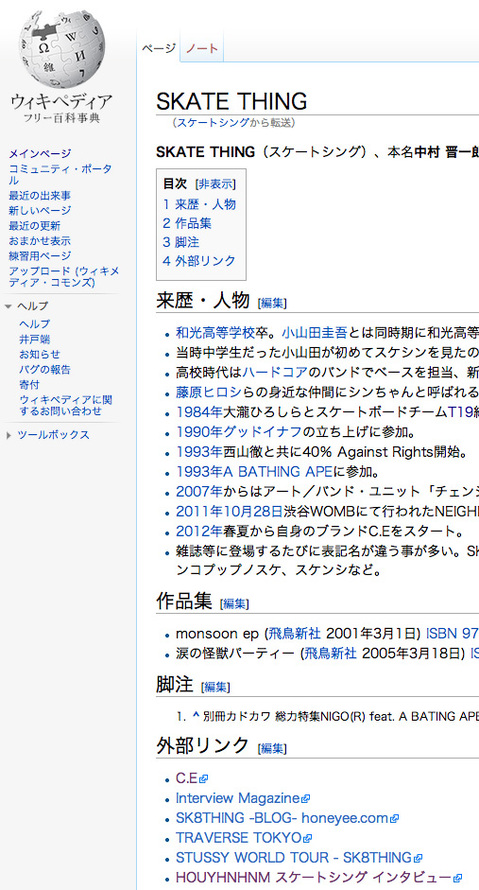This screenshot has width=479, height=890.
Task: Click the footnote caret ^ back-link
Action: pos(196,716)
